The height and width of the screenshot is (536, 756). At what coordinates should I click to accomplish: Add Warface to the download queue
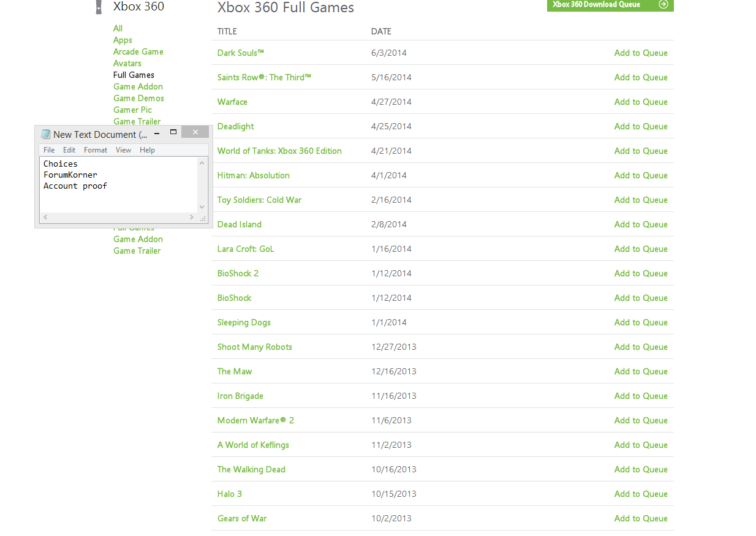641,102
